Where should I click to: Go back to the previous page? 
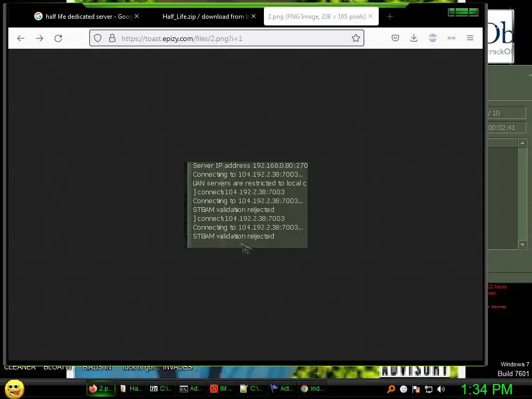(21, 38)
